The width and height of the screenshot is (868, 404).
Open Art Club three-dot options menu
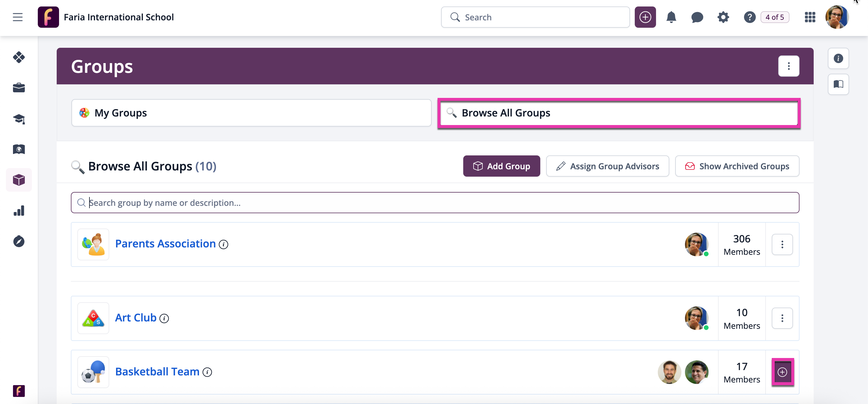(782, 318)
